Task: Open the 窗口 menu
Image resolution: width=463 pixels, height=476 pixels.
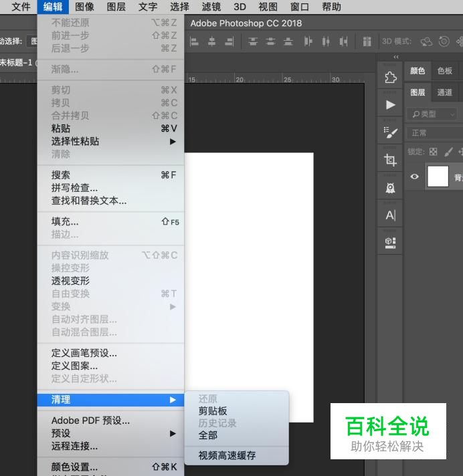Action: point(300,7)
